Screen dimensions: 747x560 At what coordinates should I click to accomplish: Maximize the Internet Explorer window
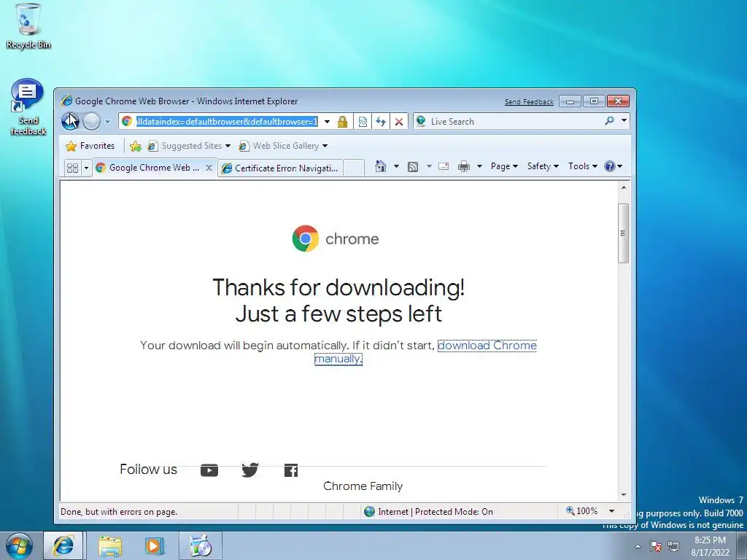(x=594, y=101)
